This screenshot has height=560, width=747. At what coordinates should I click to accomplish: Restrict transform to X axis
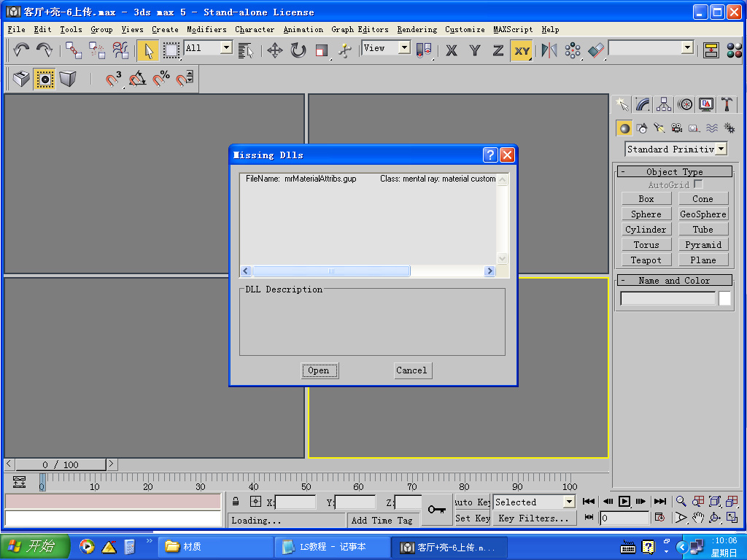(x=452, y=50)
